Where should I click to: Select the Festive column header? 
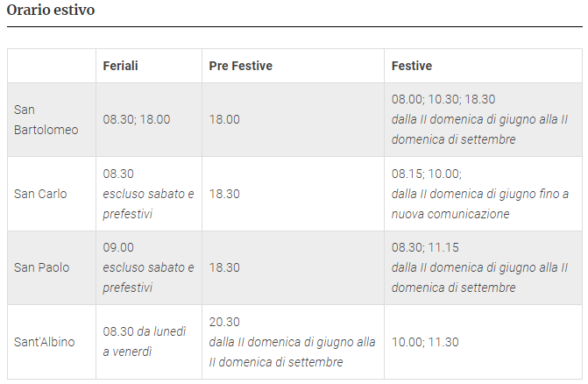coord(411,67)
